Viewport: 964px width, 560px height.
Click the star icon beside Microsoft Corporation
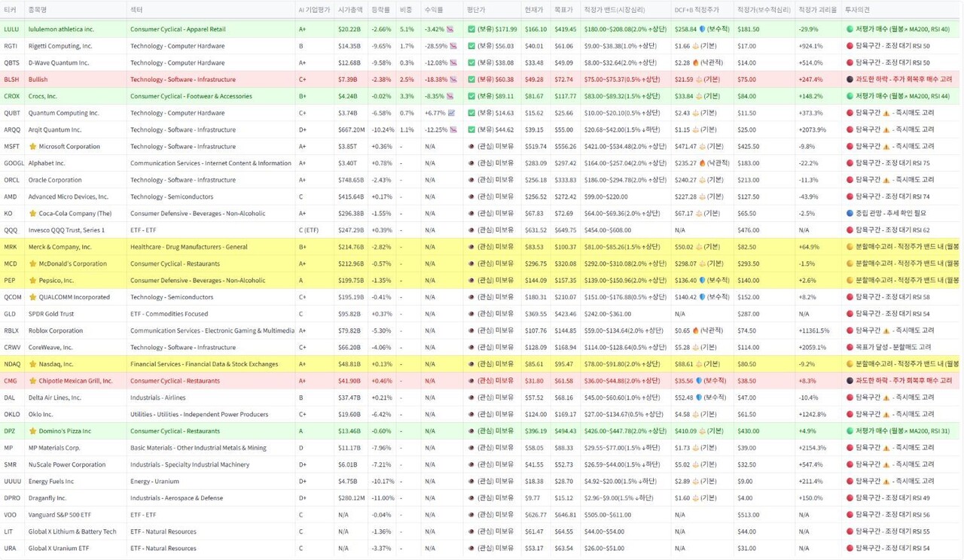(32, 147)
